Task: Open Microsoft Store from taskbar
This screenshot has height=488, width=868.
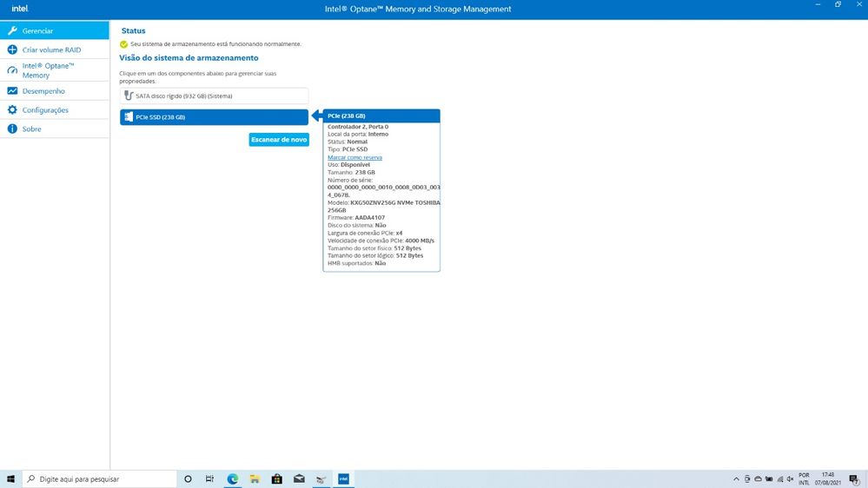Action: pos(277,478)
